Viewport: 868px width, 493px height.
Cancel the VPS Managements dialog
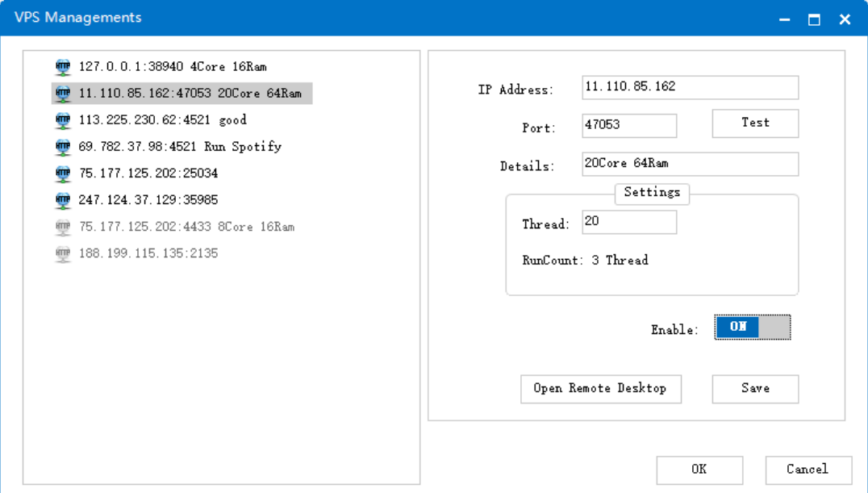coord(807,470)
